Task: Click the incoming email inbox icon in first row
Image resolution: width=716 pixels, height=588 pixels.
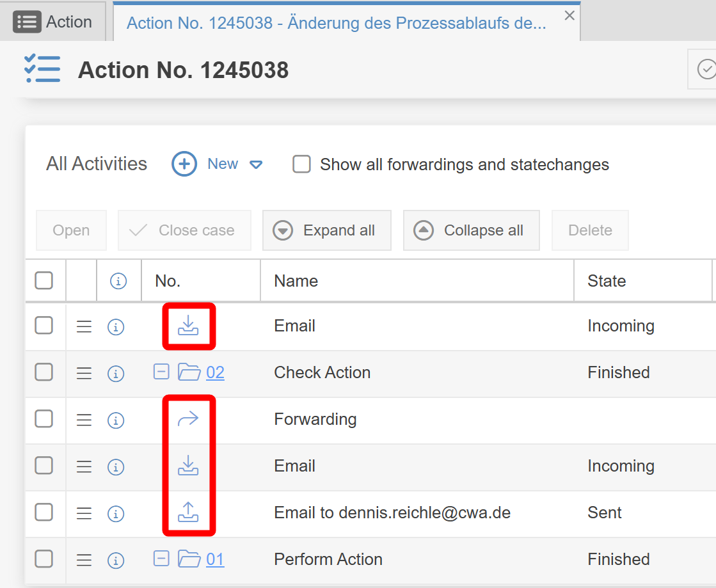Action: point(188,326)
